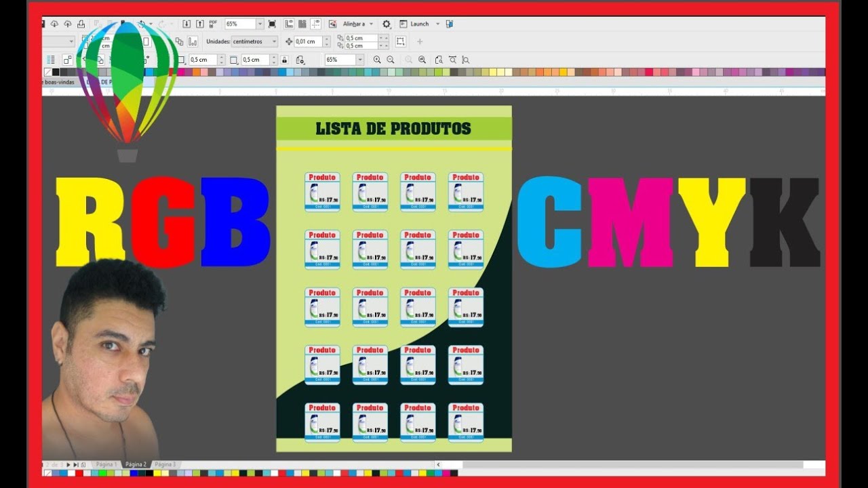
Task: Switch to the Página 2 tab
Action: coord(136,464)
